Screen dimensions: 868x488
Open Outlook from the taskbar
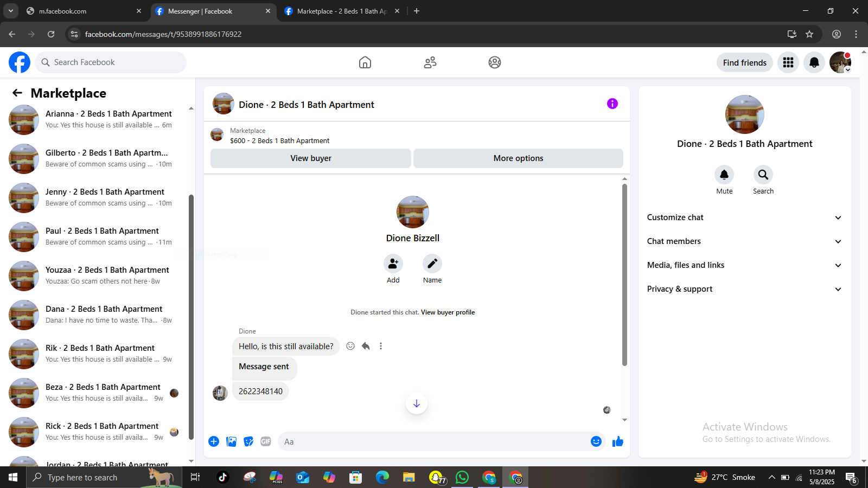(303, 477)
